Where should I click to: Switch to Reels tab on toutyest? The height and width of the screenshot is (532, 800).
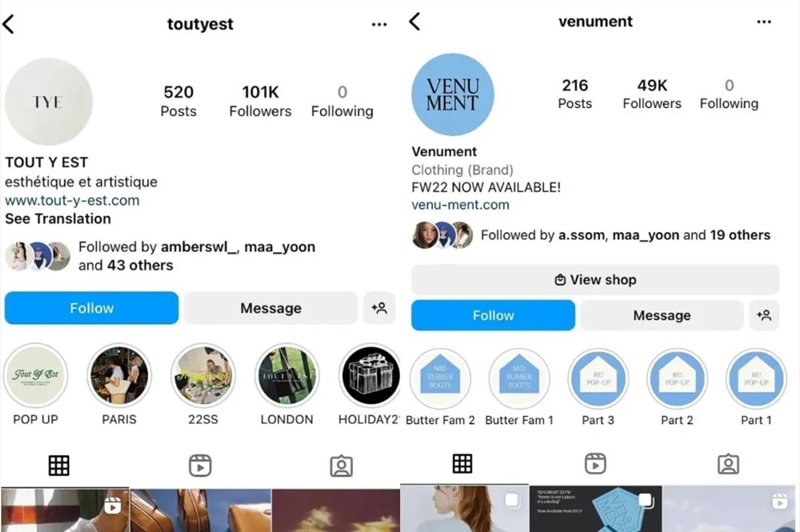pyautogui.click(x=200, y=466)
